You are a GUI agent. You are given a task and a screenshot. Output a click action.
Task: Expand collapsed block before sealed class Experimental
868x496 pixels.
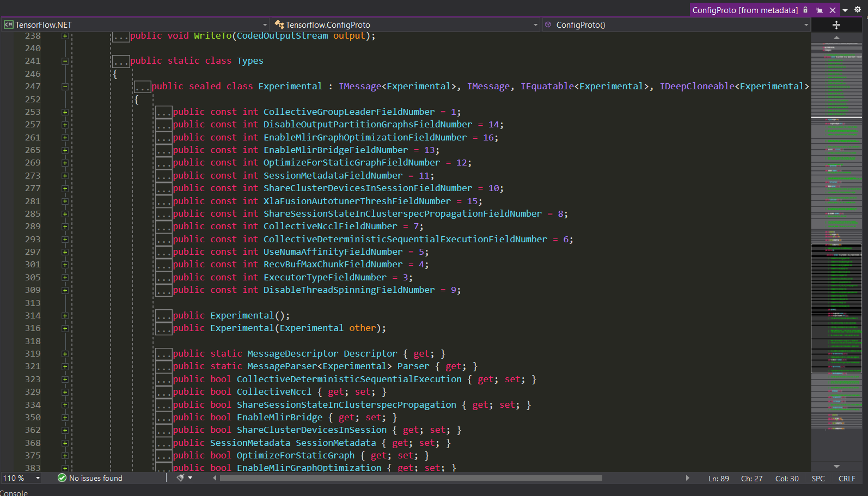pos(142,87)
